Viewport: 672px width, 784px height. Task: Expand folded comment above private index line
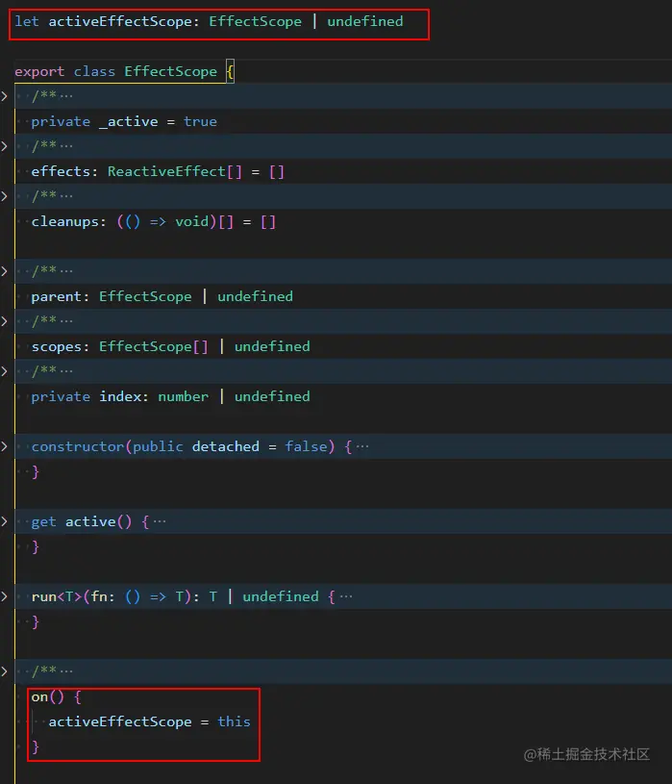tap(5, 371)
